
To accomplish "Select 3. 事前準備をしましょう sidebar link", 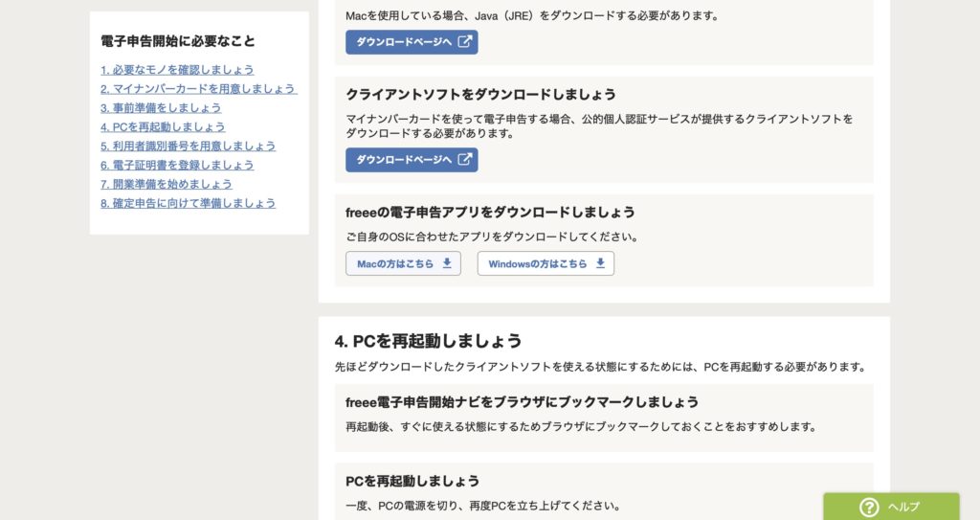I will (x=161, y=107).
